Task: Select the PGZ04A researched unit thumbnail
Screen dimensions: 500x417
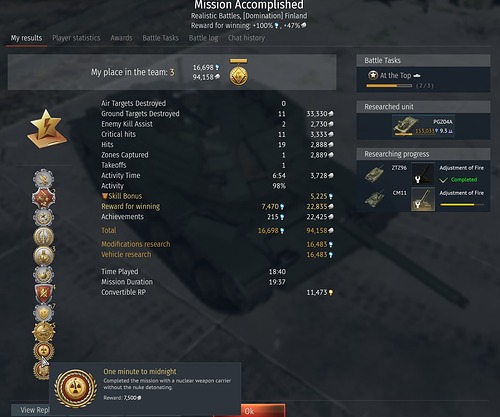Action: pos(423,126)
